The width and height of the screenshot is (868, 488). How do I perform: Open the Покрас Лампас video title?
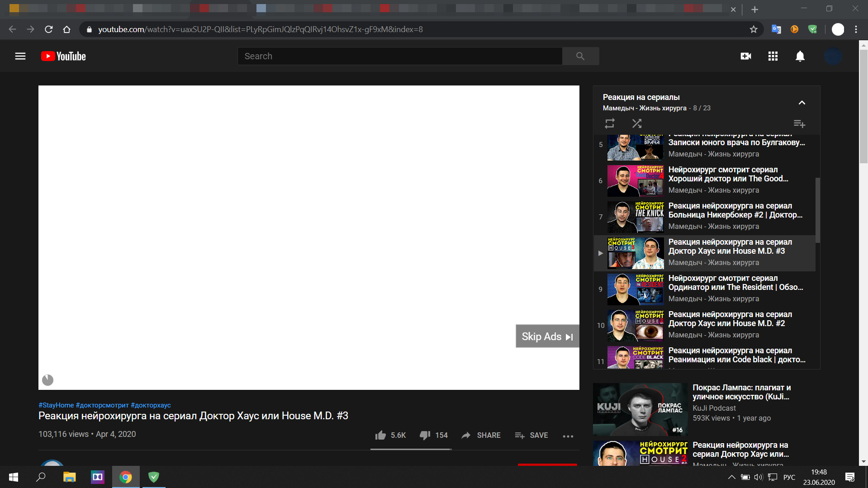[742, 392]
